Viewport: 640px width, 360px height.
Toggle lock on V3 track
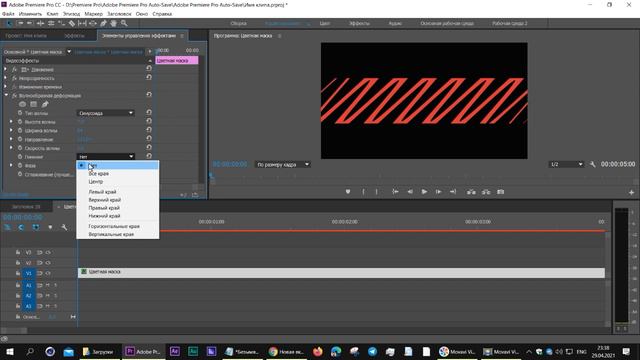coord(18,253)
